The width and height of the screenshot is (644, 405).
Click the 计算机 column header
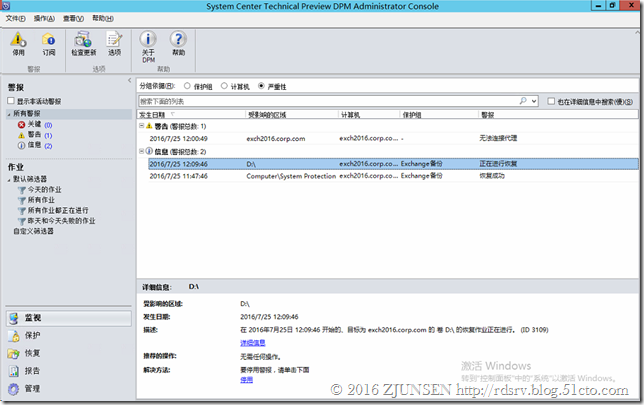[x=369, y=115]
